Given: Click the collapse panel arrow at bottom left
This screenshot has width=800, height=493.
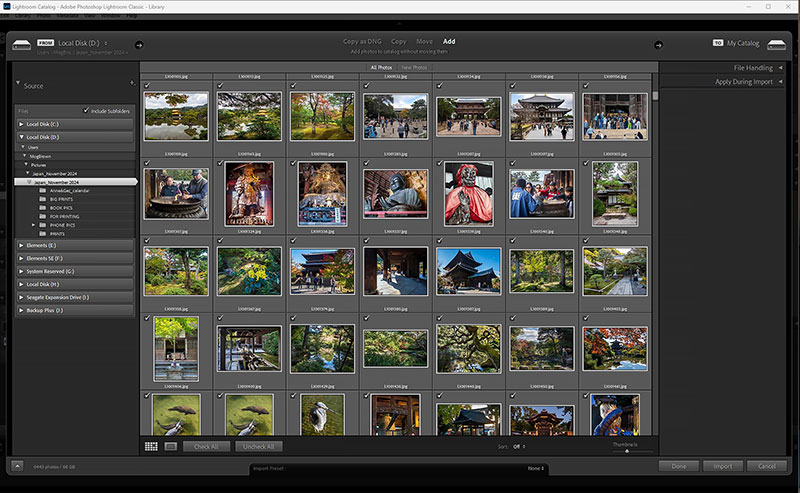Looking at the screenshot, I should coord(17,465).
